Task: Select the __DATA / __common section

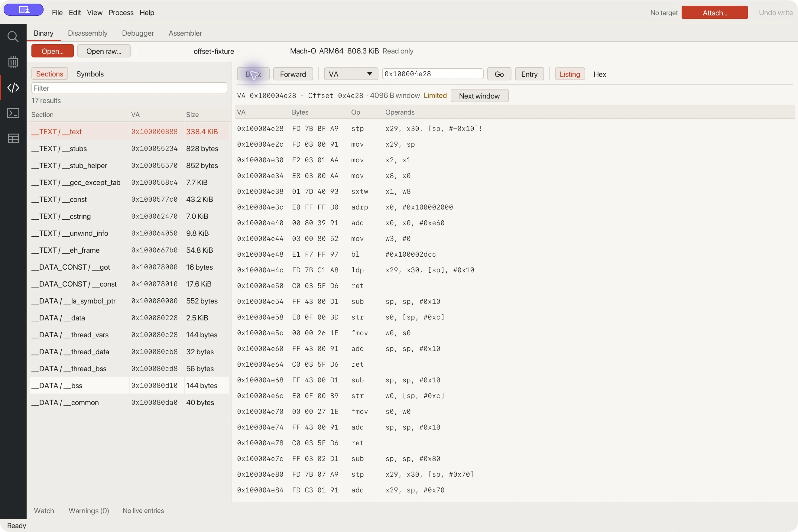Action: (x=129, y=402)
